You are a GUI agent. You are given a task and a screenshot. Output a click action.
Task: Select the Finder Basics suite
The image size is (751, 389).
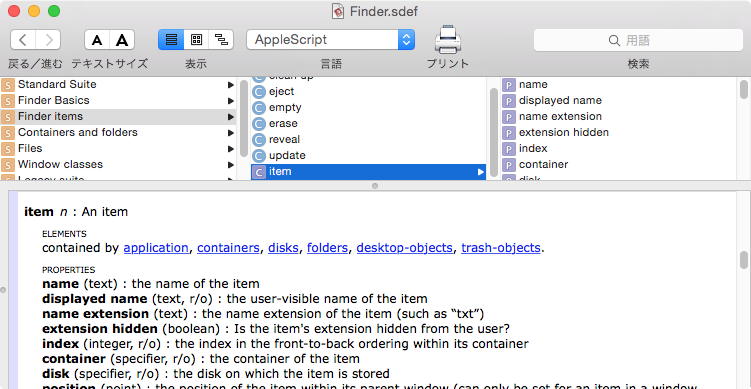[x=118, y=101]
